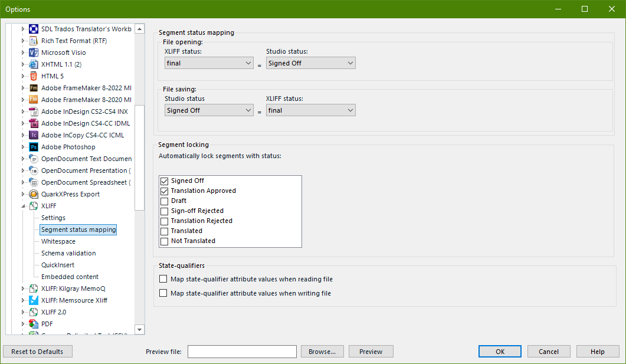Expand the QuarkXPress Export tree node

[23, 194]
